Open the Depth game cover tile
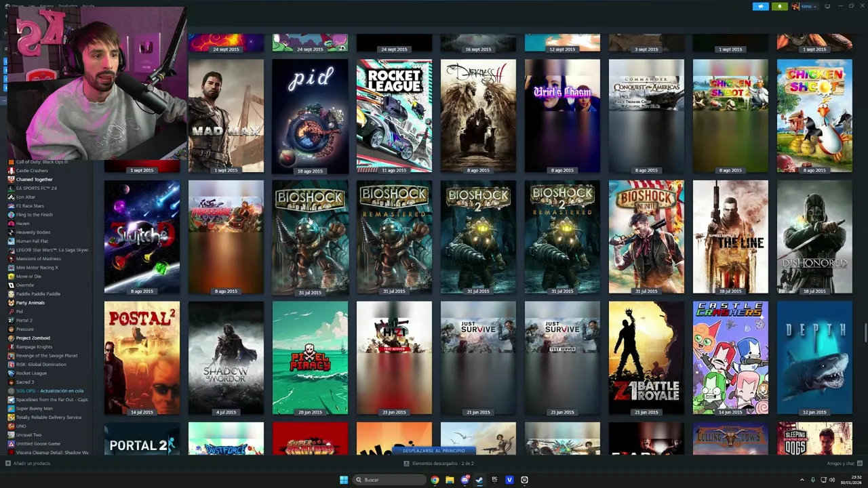Screen dimensions: 868x488 (x=814, y=358)
